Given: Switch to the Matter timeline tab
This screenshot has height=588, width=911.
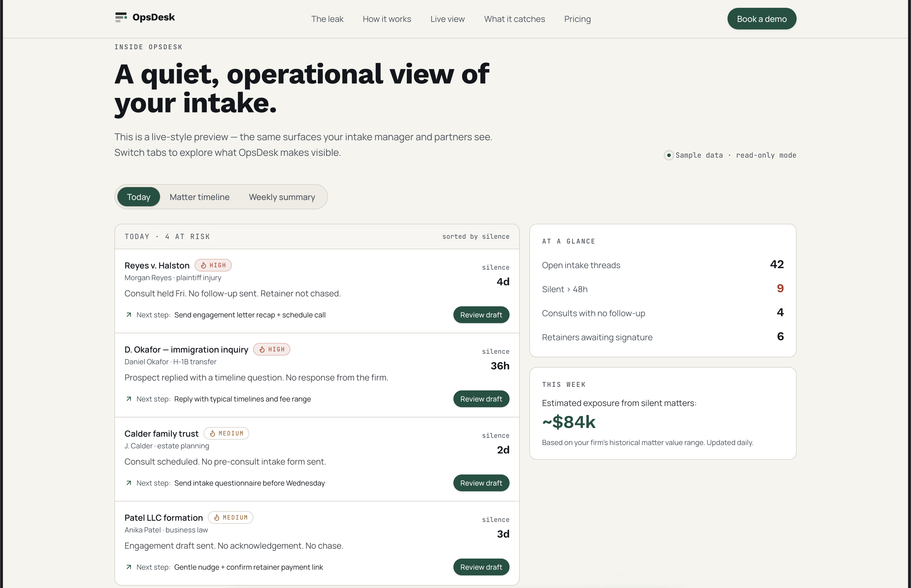Looking at the screenshot, I should tap(200, 197).
